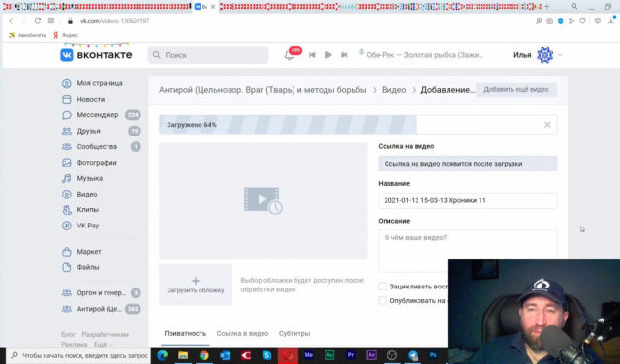Screen dimensions: 620x364
Task: Skip to previous track in header player
Action: (x=312, y=55)
